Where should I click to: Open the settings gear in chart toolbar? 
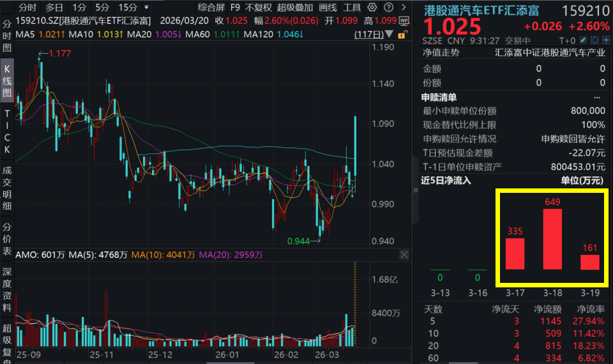click(372, 7)
